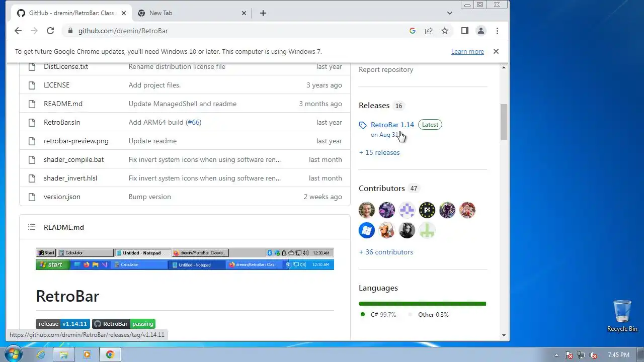Reload the GitHub page
Screen dimensions: 644x362
coord(50,31)
